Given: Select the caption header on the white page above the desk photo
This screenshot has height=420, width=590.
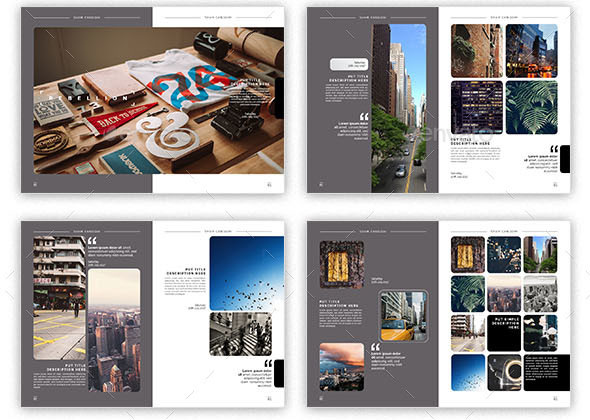Looking at the screenshot, I should 218,17.
